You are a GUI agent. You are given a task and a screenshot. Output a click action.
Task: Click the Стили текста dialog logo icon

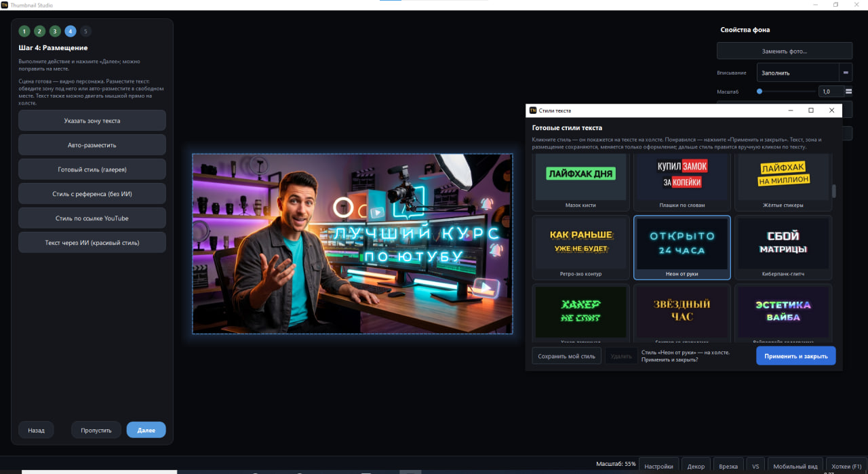[x=533, y=110]
